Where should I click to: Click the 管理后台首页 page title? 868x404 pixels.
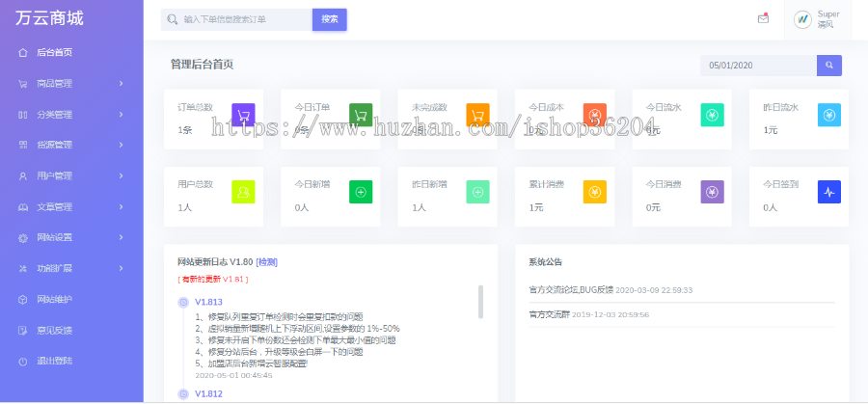[x=202, y=65]
